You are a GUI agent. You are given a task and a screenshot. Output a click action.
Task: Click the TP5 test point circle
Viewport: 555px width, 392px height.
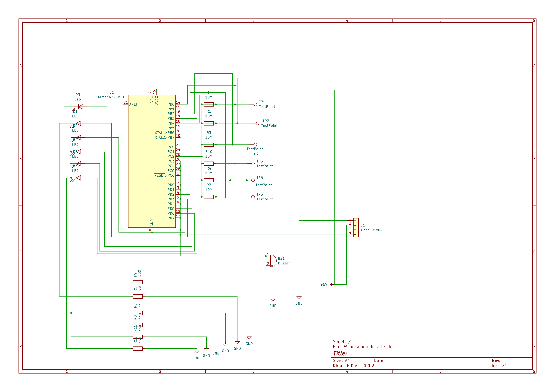point(253,197)
